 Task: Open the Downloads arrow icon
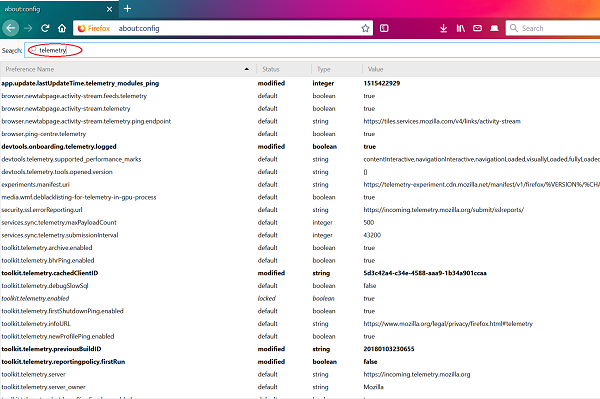click(443, 28)
